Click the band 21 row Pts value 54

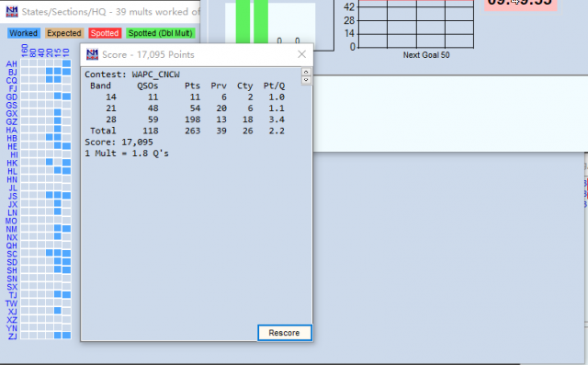195,108
